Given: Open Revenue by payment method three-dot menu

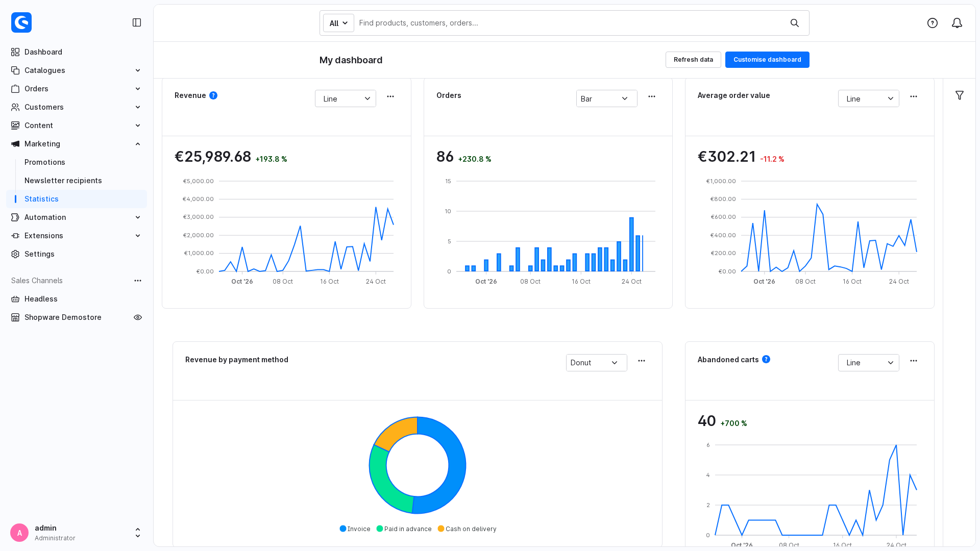Looking at the screenshot, I should pyautogui.click(x=642, y=361).
